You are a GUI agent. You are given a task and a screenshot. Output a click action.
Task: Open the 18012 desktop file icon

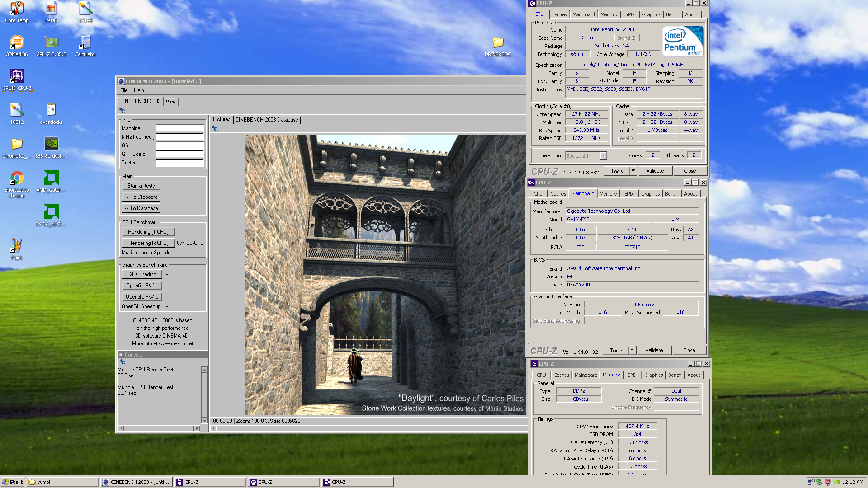pyautogui.click(x=17, y=114)
